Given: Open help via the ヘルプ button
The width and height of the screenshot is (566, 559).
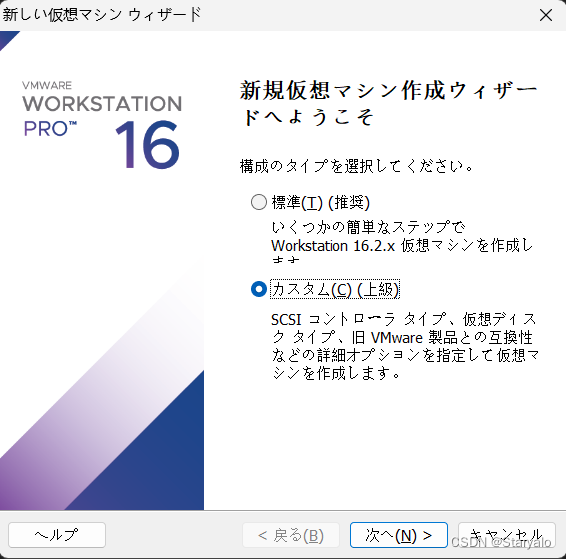Looking at the screenshot, I should pyautogui.click(x=57, y=535).
